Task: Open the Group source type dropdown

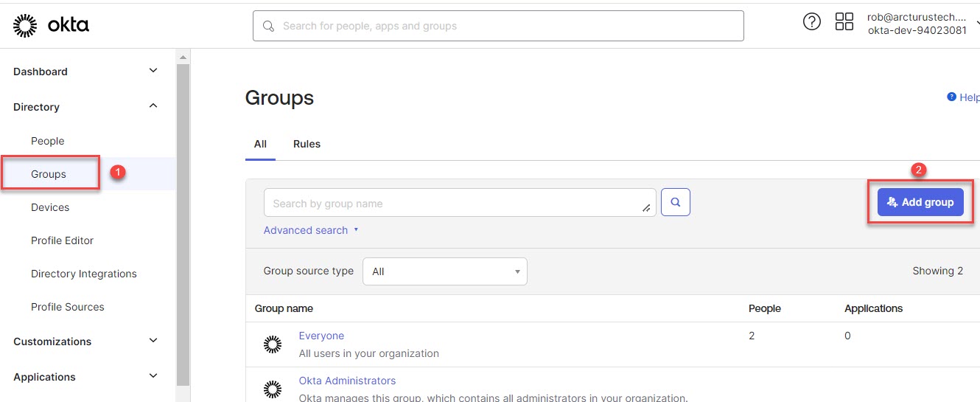Action: 445,271
